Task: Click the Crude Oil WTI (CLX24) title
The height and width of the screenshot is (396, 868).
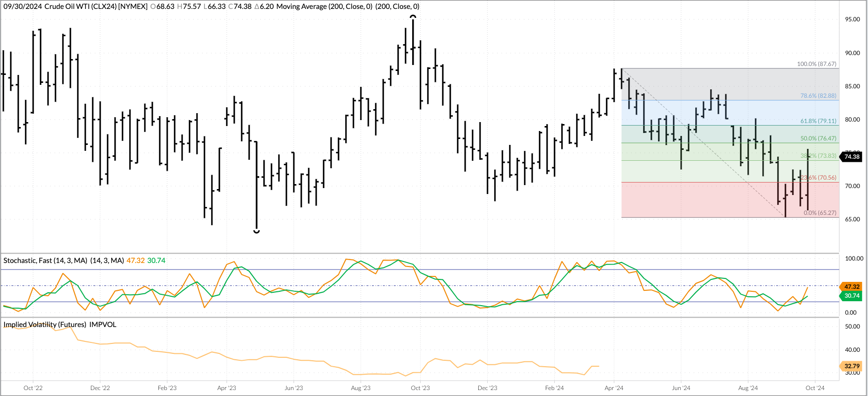Action: (96, 6)
